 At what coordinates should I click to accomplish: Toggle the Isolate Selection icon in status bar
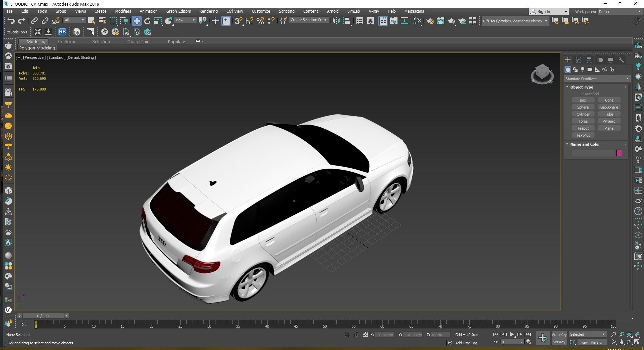click(347, 335)
